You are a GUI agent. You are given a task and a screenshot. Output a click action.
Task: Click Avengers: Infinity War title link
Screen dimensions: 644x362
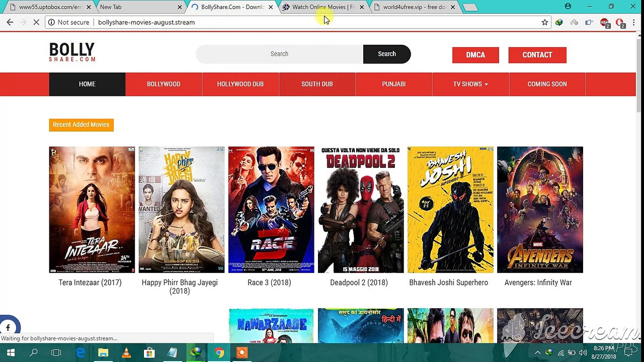point(538,283)
